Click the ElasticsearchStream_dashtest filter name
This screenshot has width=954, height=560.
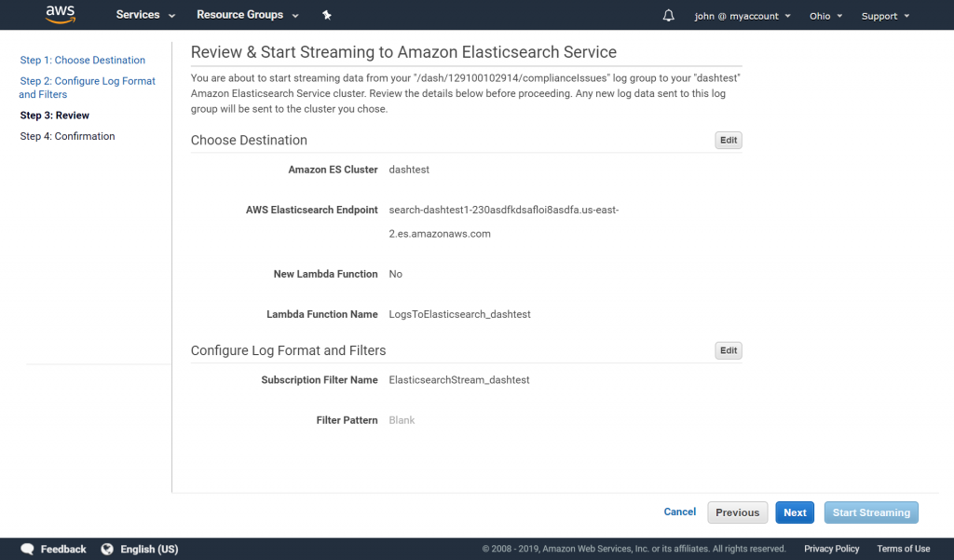tap(458, 380)
